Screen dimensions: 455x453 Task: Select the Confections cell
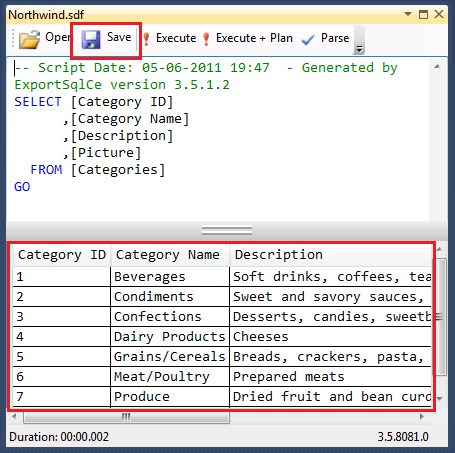[x=170, y=317]
